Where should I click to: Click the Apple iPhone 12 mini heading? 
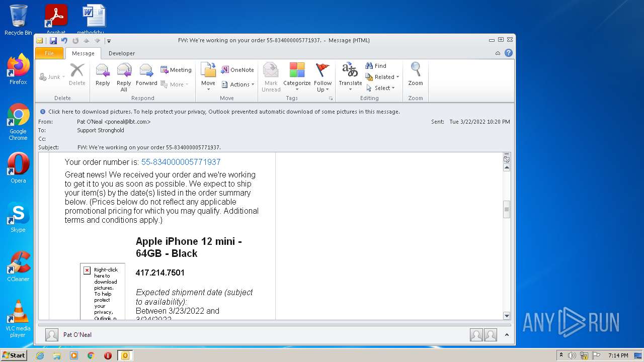click(x=189, y=247)
